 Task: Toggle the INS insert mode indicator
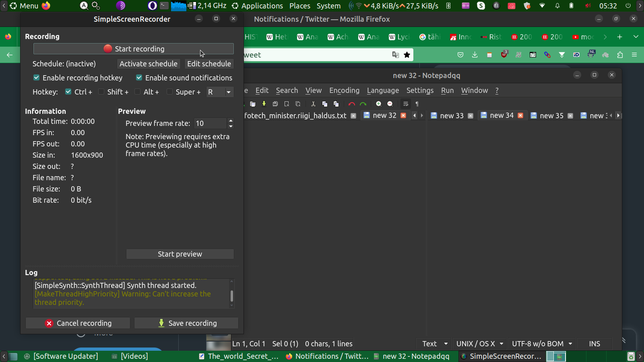[594, 343]
